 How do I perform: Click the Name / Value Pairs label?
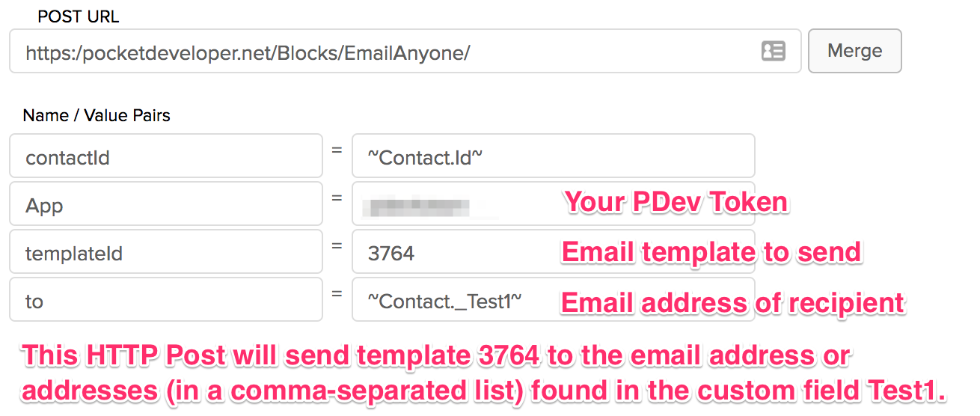(97, 115)
